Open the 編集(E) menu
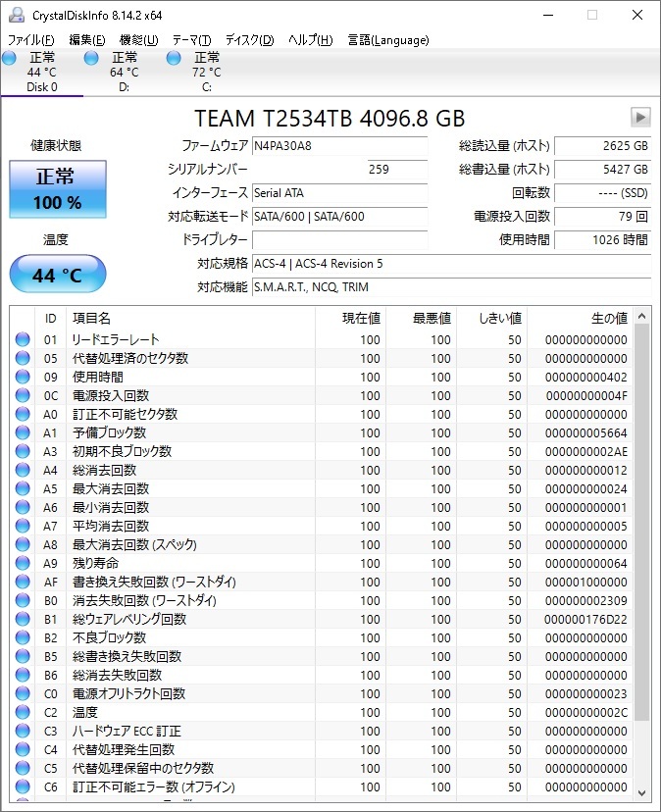661x812 pixels. [87, 40]
